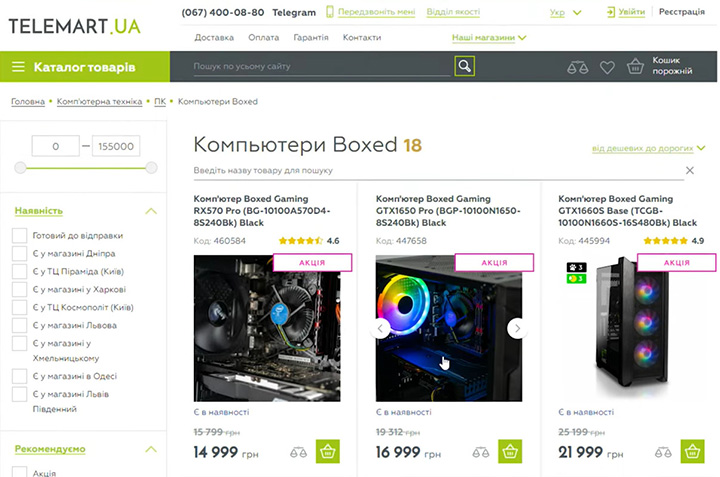Viewport: 720px width, 477px height.
Task: Check the 'Готовий до відправки' checkbox
Action: coord(19,236)
